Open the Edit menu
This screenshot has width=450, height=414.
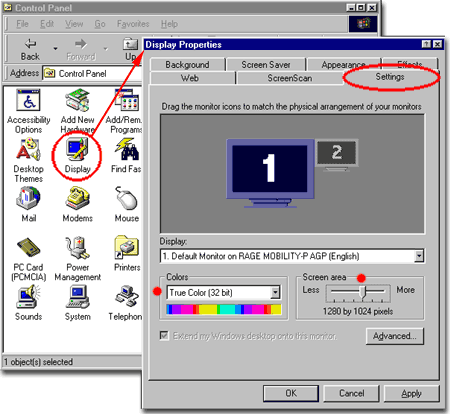pos(47,24)
